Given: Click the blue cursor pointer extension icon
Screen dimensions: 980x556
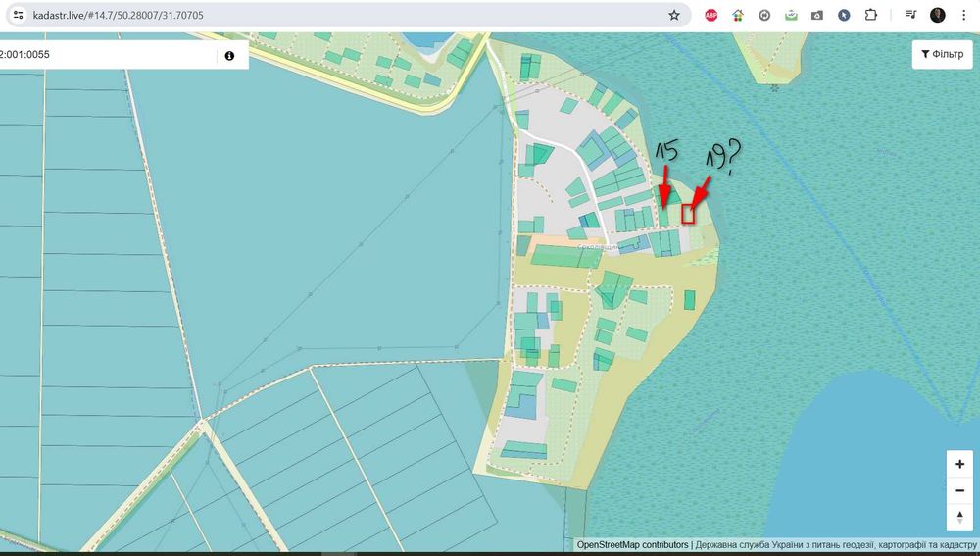Looking at the screenshot, I should coord(844,15).
